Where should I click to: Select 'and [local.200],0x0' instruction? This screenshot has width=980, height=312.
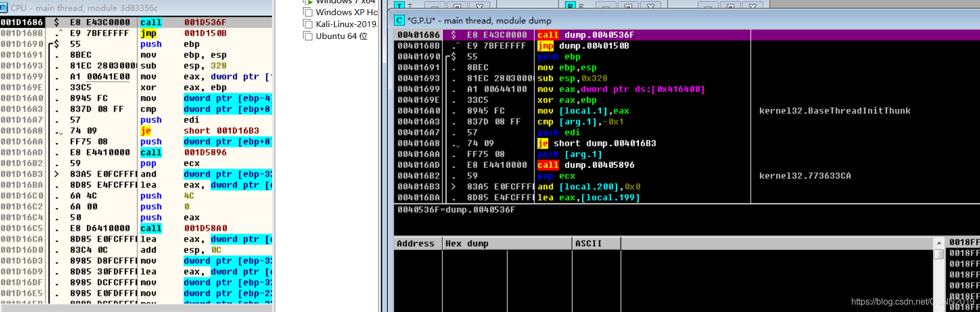pos(589,187)
